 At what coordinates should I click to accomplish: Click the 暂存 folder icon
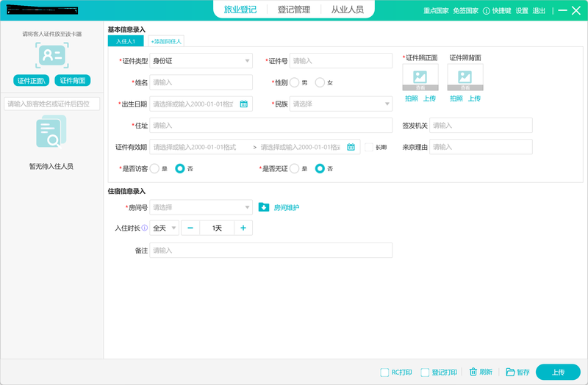point(510,372)
